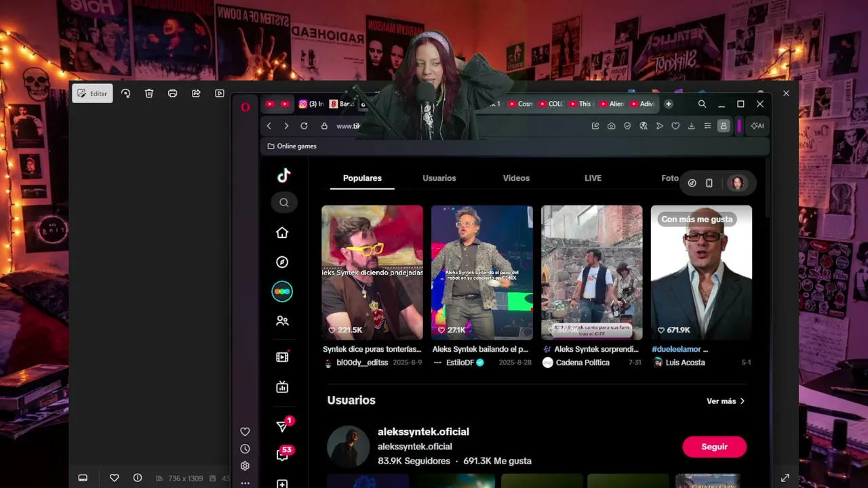This screenshot has width=868, height=488.
Task: Switch to the YouTube tab titled Alien
Action: [x=610, y=104]
